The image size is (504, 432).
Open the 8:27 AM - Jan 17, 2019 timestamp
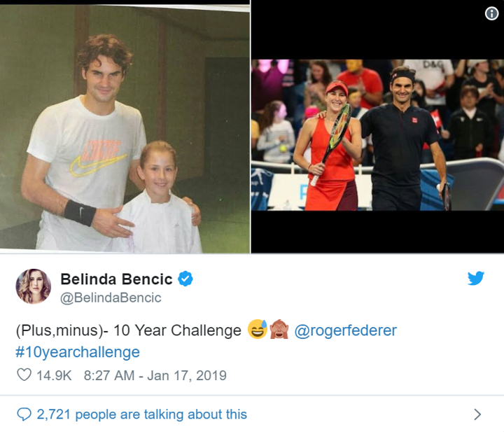(x=155, y=375)
